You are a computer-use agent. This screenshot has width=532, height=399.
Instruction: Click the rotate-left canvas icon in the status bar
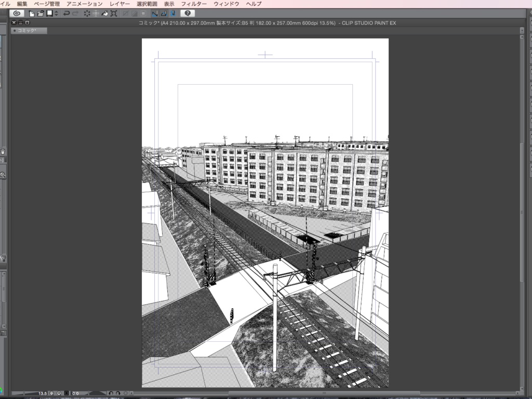click(x=111, y=393)
